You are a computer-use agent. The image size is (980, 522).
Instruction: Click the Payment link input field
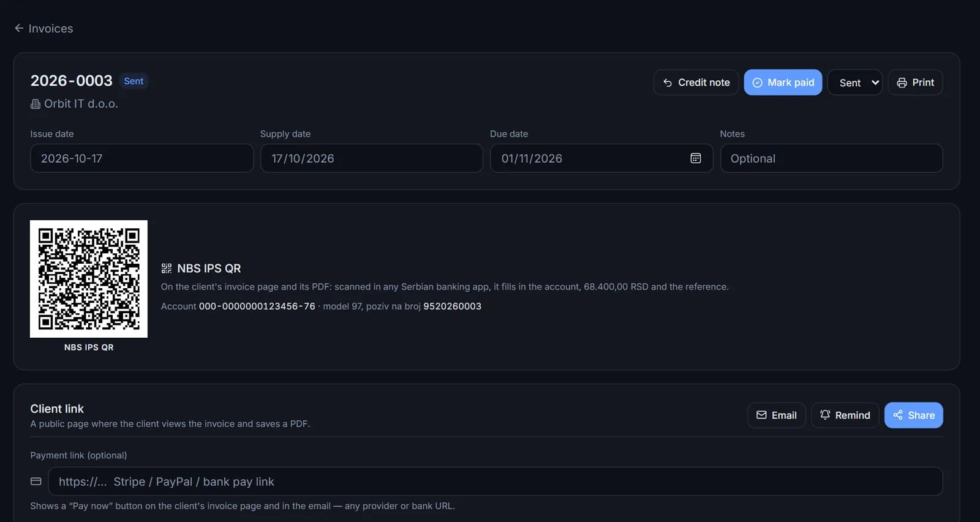pos(495,482)
